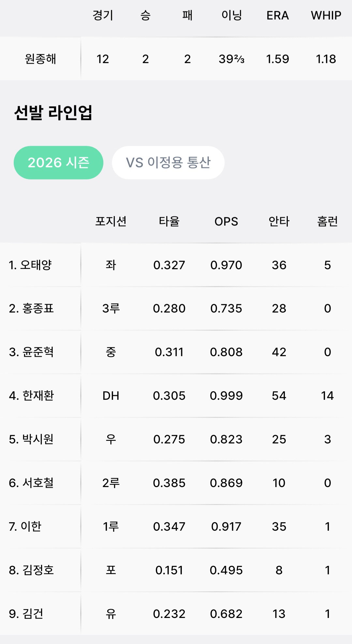Click the 홈런 column header

coord(328,221)
